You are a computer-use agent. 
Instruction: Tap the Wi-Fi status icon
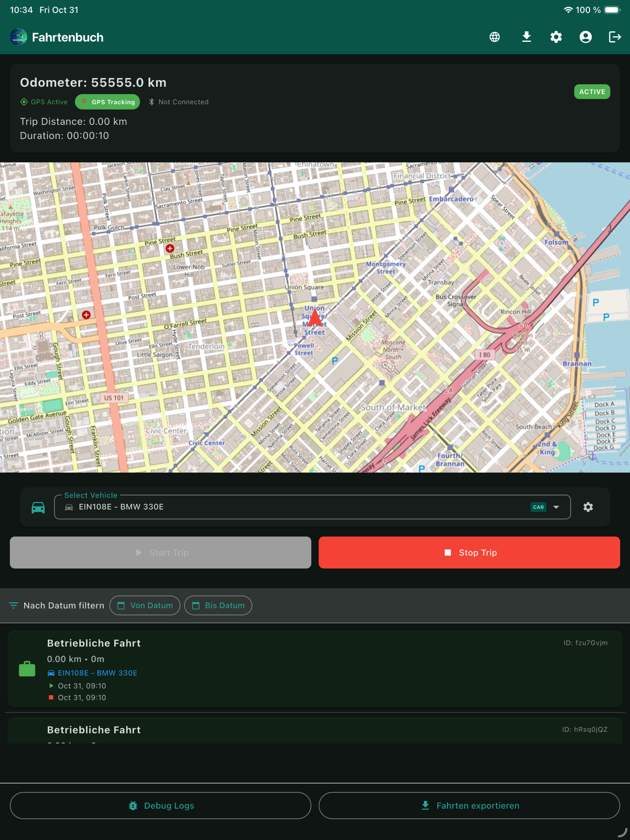tap(568, 10)
